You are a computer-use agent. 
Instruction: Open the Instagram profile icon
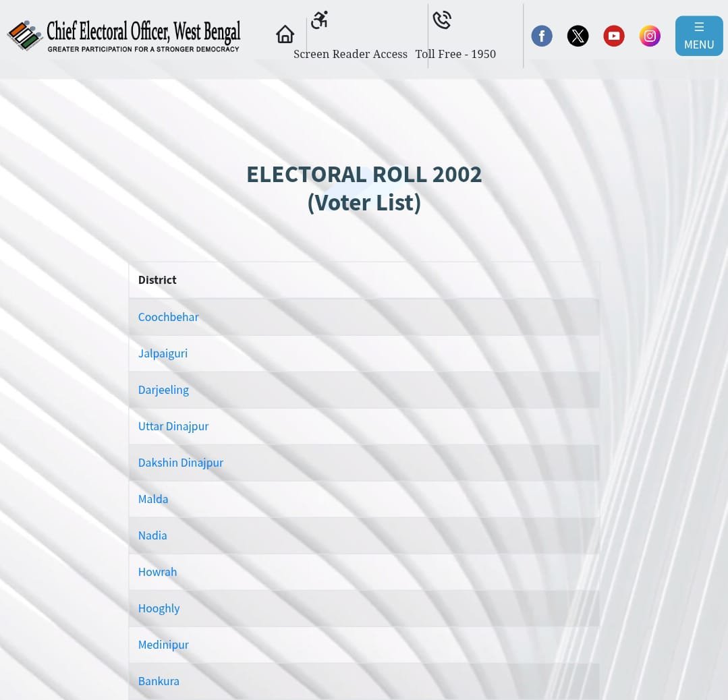click(x=650, y=36)
